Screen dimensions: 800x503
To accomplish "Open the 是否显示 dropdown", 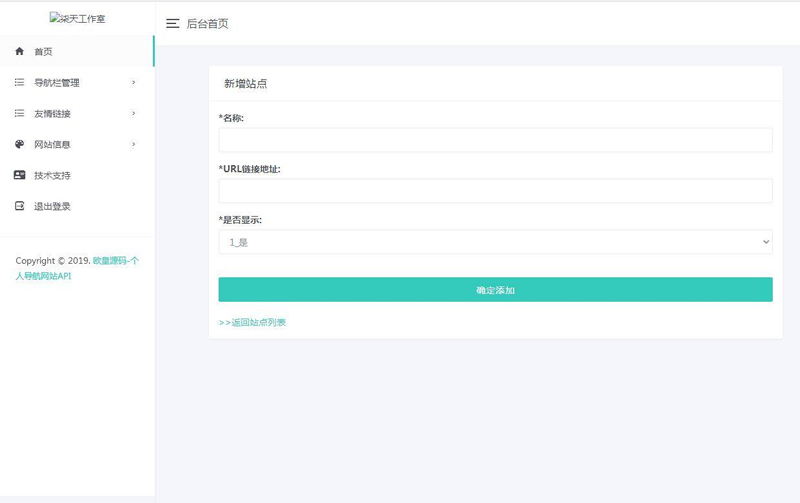I will click(495, 242).
